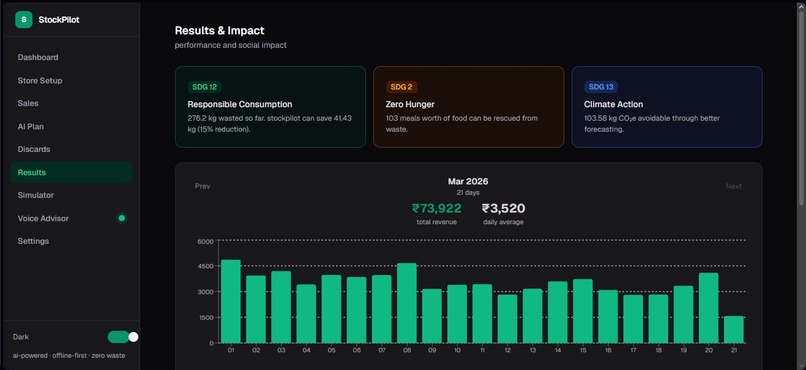The height and width of the screenshot is (370, 806).
Task: Select the Results sidebar item
Action: 71,172
